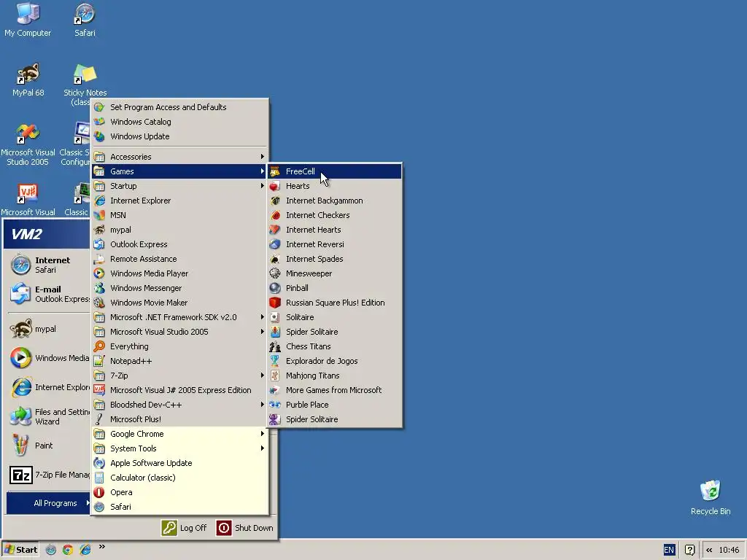Select the Safari shortcut on the desktop
The image size is (747, 560).
[x=85, y=20]
